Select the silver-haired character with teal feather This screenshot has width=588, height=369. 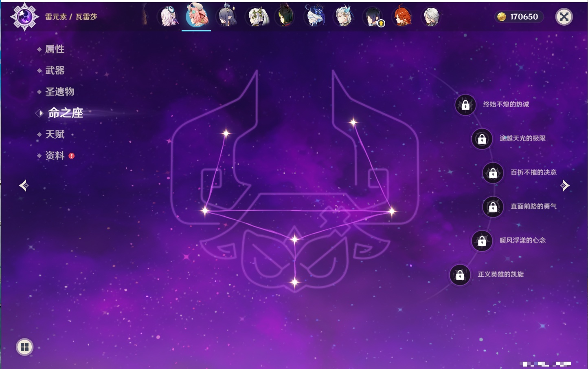pos(344,17)
